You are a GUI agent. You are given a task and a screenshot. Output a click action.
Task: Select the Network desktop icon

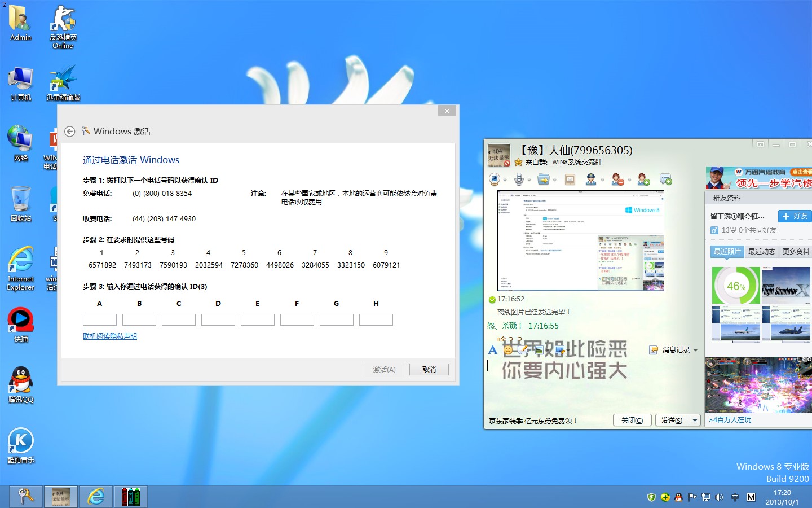21,143
